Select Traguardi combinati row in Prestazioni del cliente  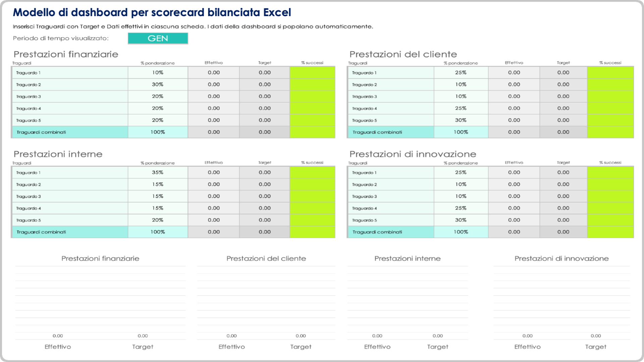(x=391, y=132)
